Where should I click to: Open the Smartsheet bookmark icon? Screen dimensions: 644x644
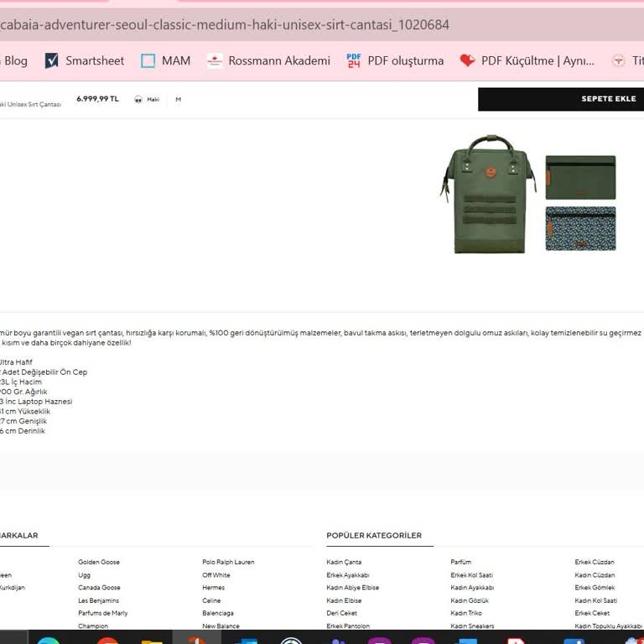coord(52,60)
